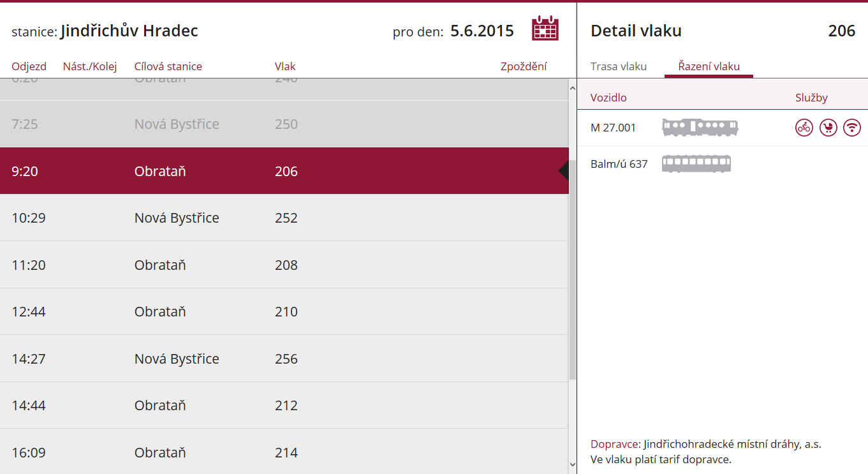Viewport: 868px width, 474px height.
Task: Open the calendar date picker icon
Action: click(545, 29)
